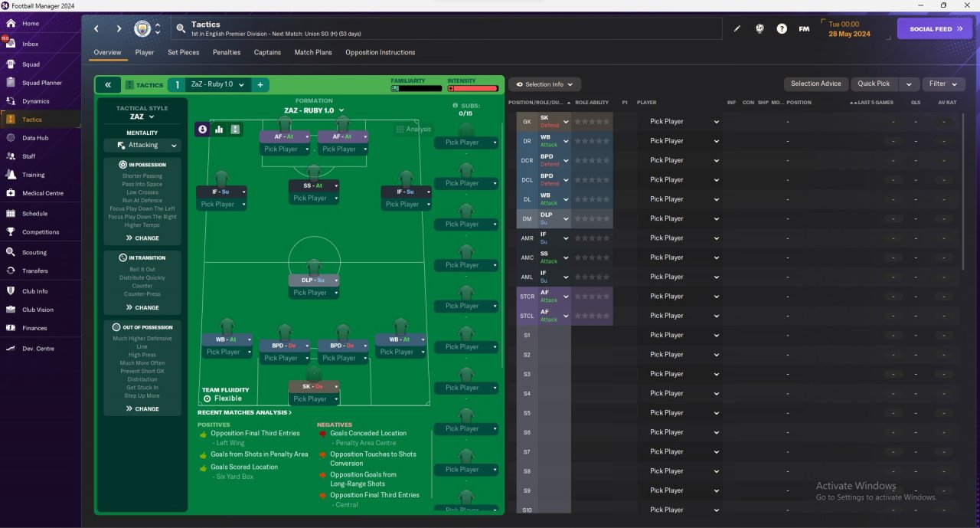Add a new tactic slot with plus

point(260,85)
